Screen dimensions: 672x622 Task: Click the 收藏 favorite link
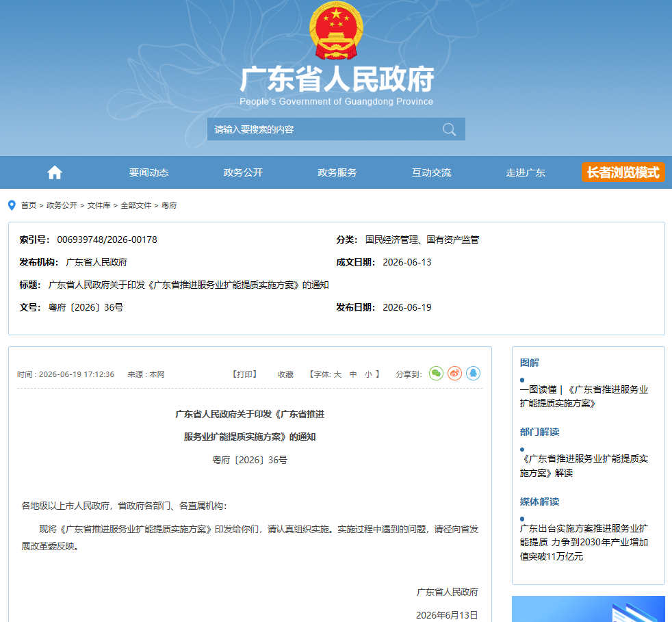coord(285,374)
